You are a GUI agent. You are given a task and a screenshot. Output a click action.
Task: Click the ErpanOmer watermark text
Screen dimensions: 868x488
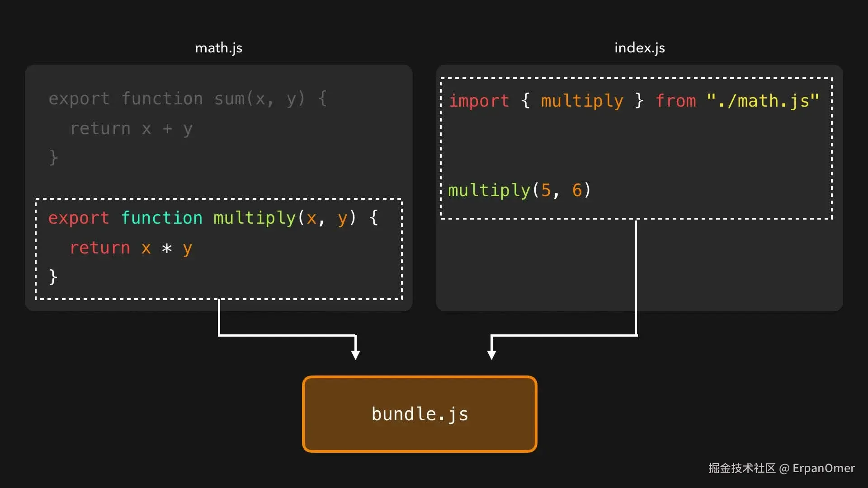823,468
